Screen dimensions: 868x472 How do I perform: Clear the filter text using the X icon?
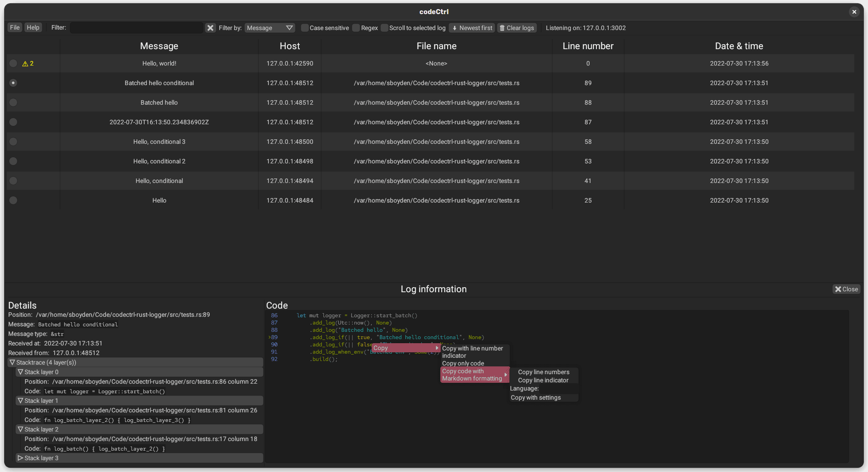pos(210,28)
